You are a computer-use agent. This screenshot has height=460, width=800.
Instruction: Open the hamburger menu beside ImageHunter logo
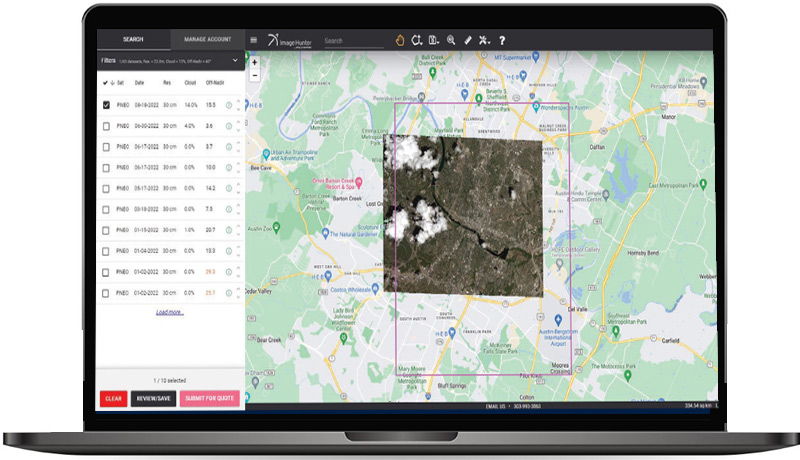click(254, 40)
